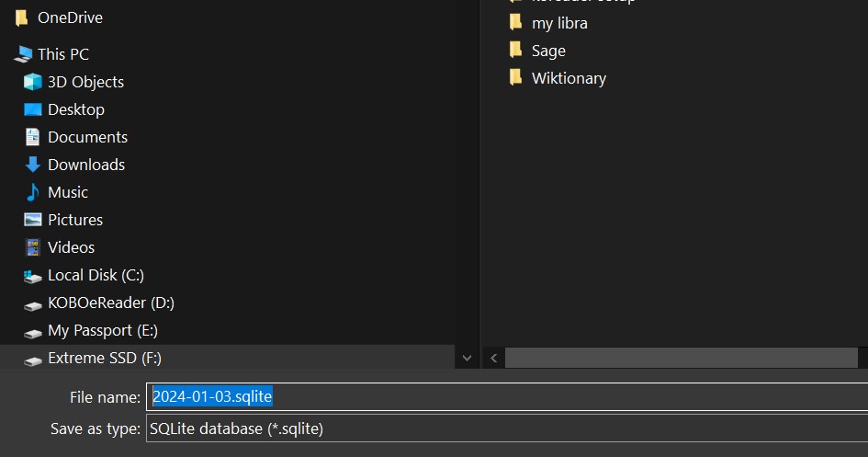Screen dimensions: 868x457
Task: Open the Sage folder
Action: 548,51
